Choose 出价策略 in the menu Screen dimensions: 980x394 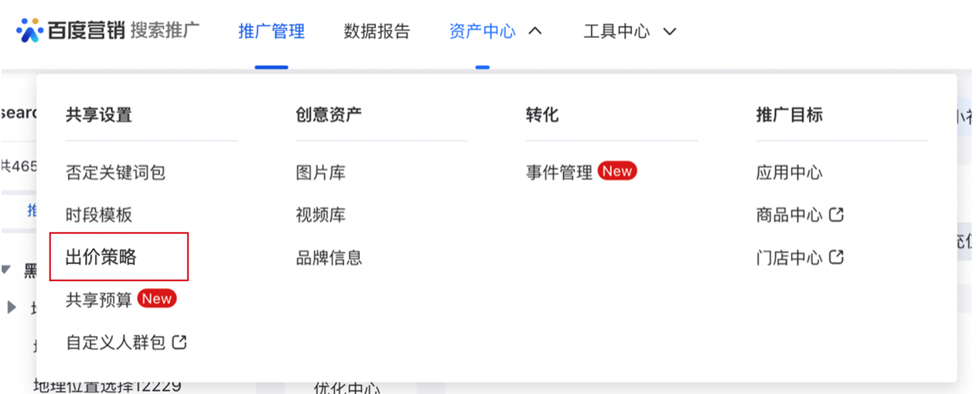[101, 257]
